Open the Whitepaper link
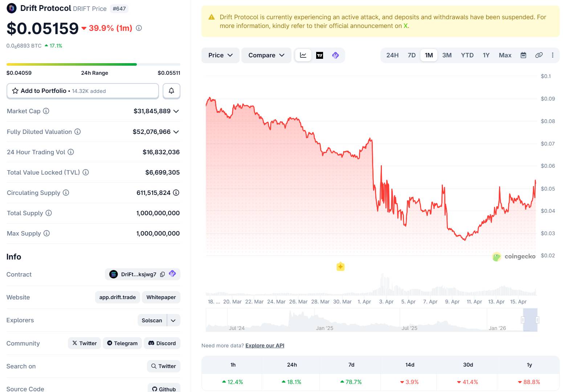The height and width of the screenshot is (392, 563). tap(161, 297)
